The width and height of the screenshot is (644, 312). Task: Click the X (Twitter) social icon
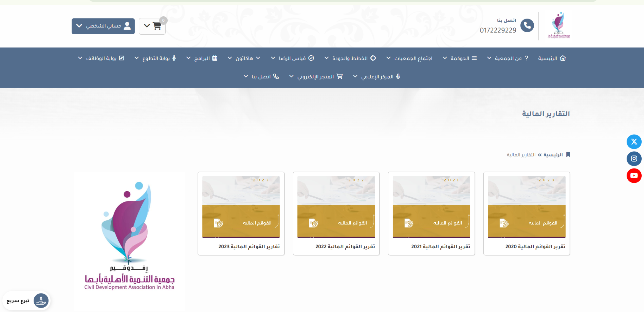(x=634, y=142)
